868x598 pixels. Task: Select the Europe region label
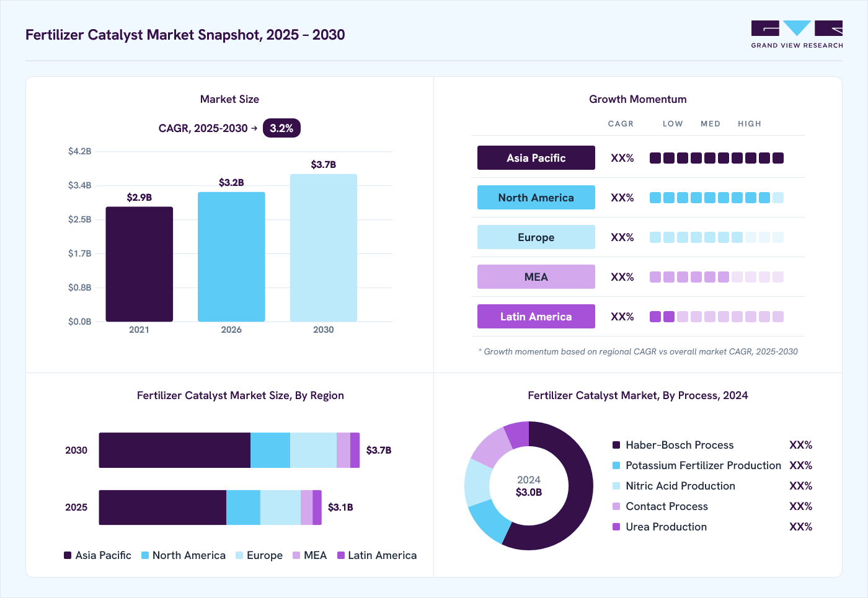click(x=536, y=237)
